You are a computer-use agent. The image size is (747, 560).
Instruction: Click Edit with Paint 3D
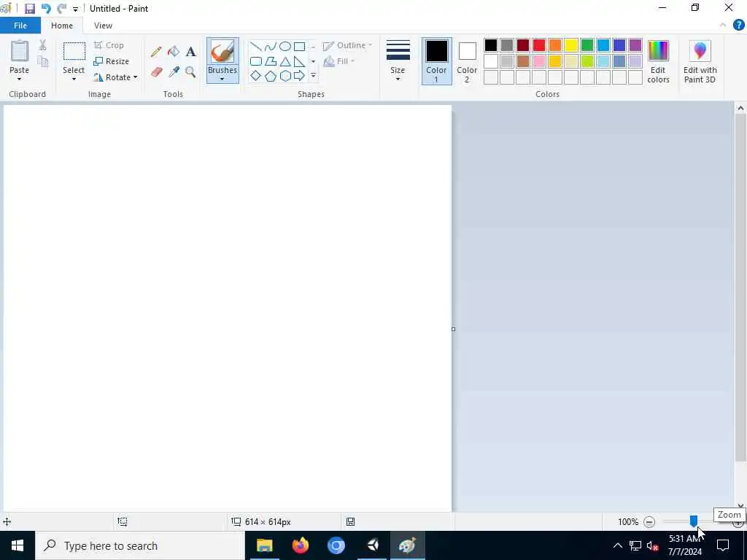700,62
